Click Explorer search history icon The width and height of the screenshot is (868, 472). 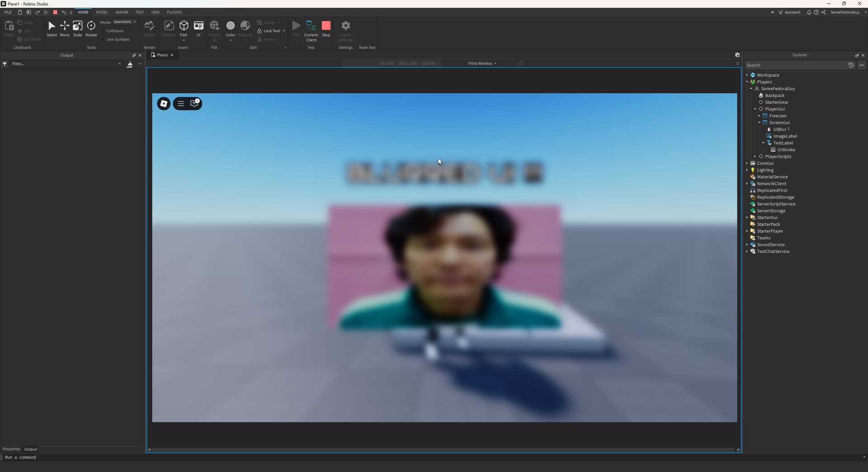(x=851, y=65)
